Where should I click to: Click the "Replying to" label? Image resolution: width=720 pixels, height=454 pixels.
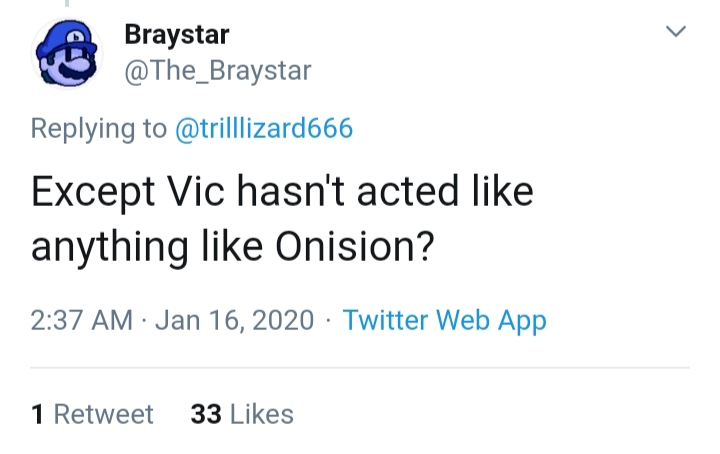tap(99, 129)
